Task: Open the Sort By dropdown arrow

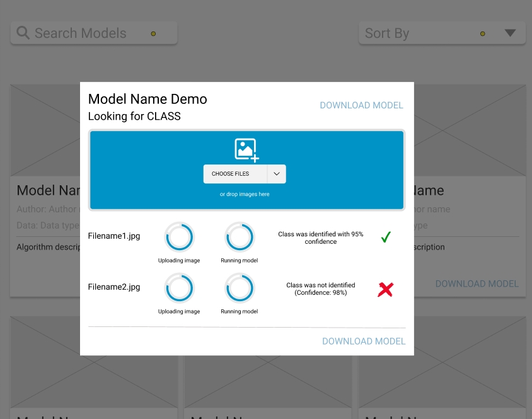Action: click(x=510, y=33)
